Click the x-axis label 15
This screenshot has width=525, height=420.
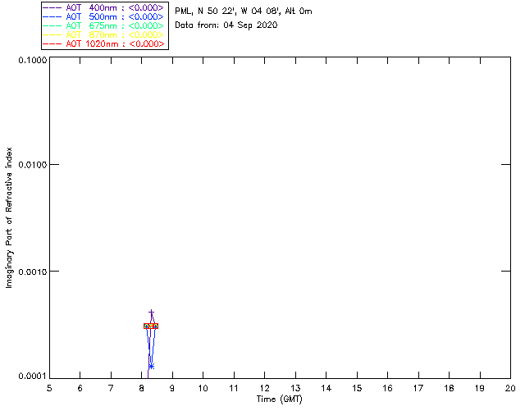[x=357, y=388]
